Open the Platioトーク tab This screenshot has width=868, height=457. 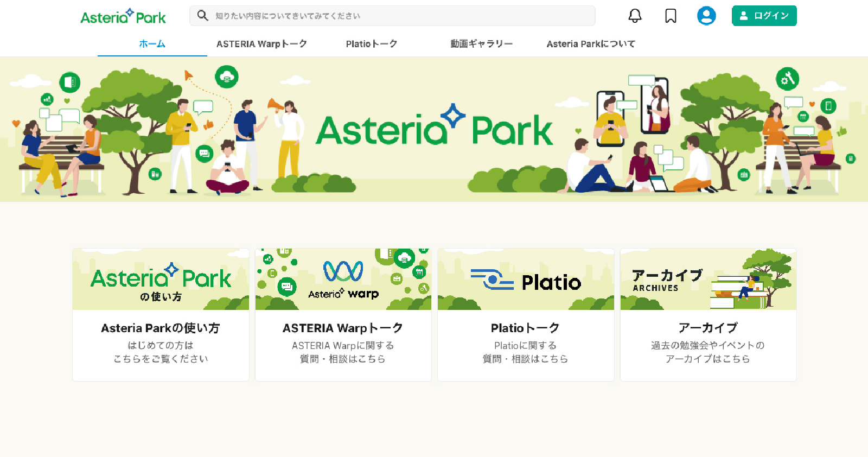point(372,44)
